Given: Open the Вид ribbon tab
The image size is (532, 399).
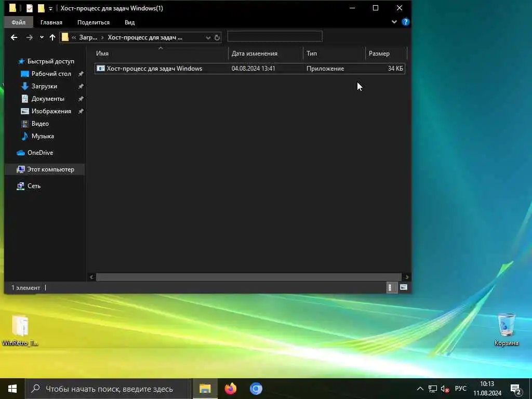Looking at the screenshot, I should [x=129, y=22].
